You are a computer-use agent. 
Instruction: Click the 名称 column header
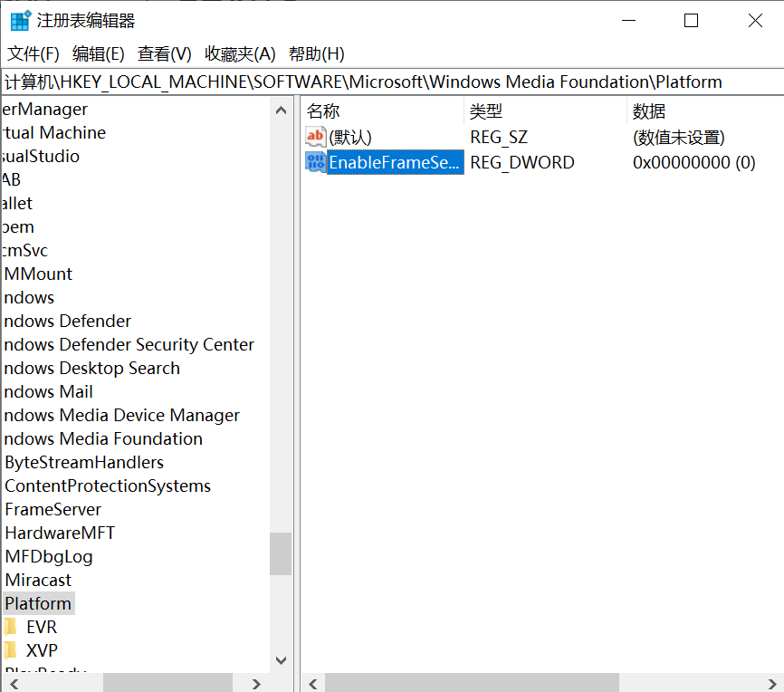click(x=384, y=111)
